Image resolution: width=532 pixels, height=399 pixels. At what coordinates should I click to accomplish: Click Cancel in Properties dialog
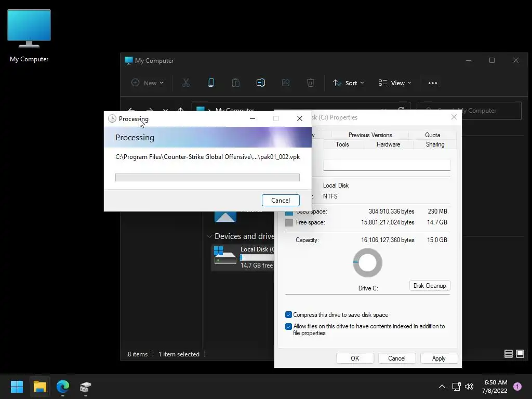pos(396,358)
